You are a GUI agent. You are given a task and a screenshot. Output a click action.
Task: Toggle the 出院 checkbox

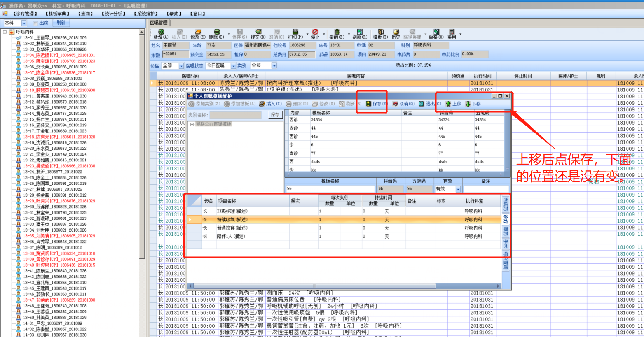click(35, 23)
